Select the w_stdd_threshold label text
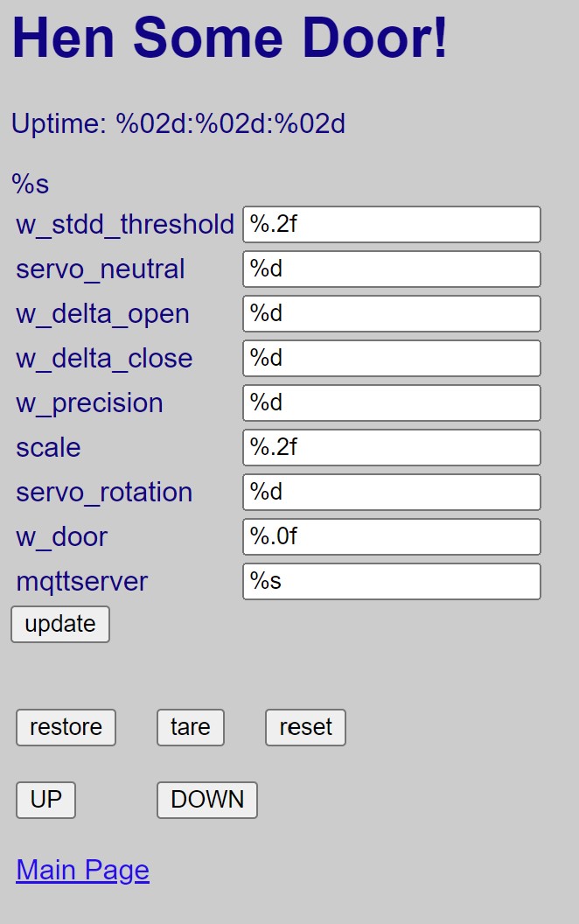 pos(124,224)
